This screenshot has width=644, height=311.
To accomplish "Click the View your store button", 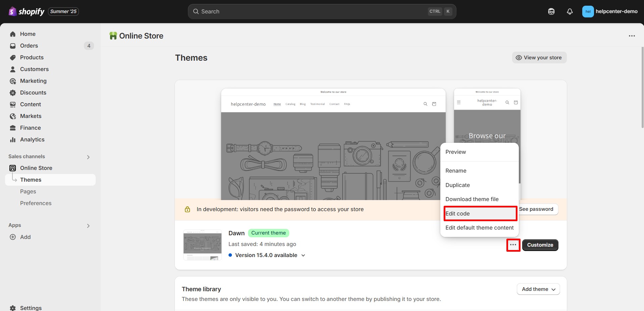I will point(539,57).
